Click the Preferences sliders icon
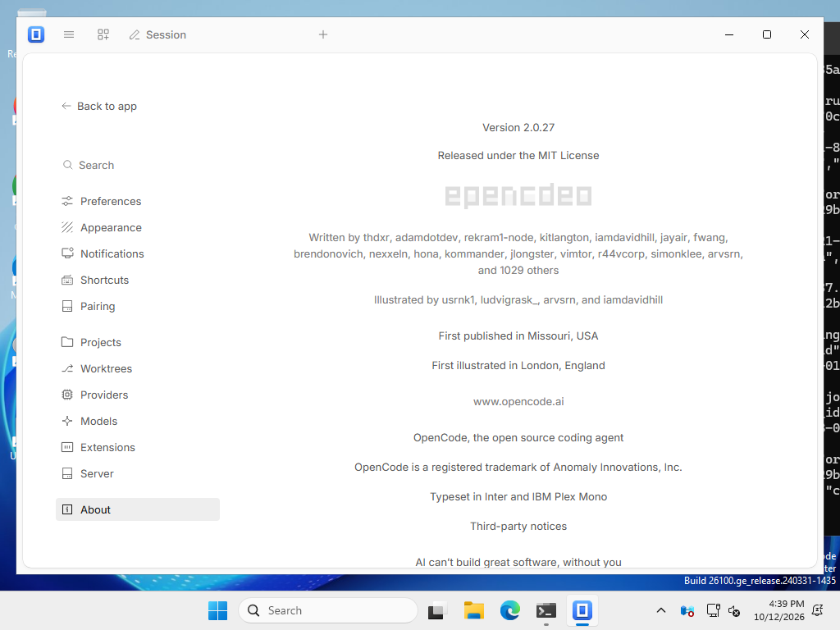 click(67, 202)
